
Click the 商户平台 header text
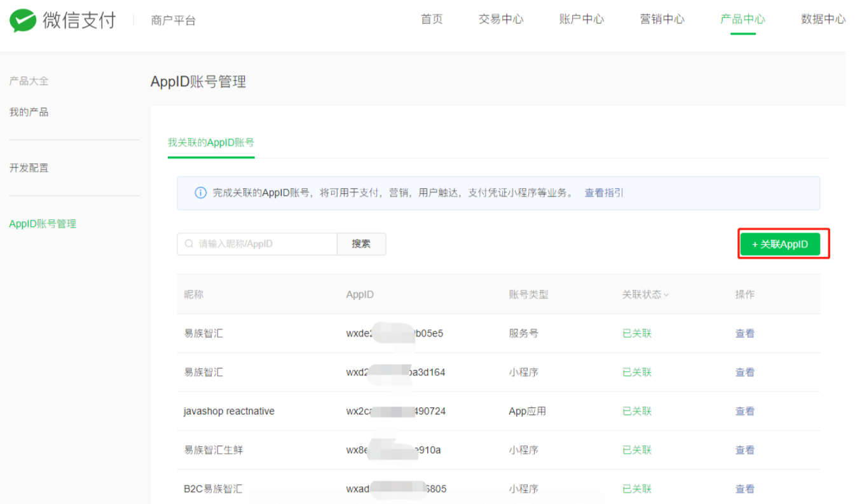click(174, 20)
